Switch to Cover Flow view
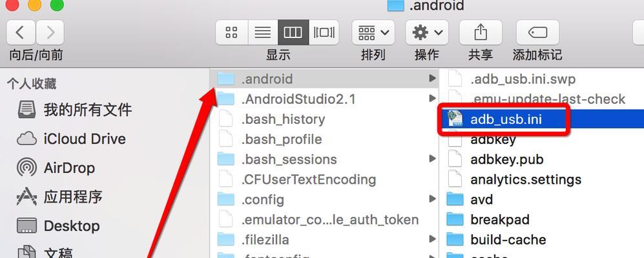 (x=324, y=32)
